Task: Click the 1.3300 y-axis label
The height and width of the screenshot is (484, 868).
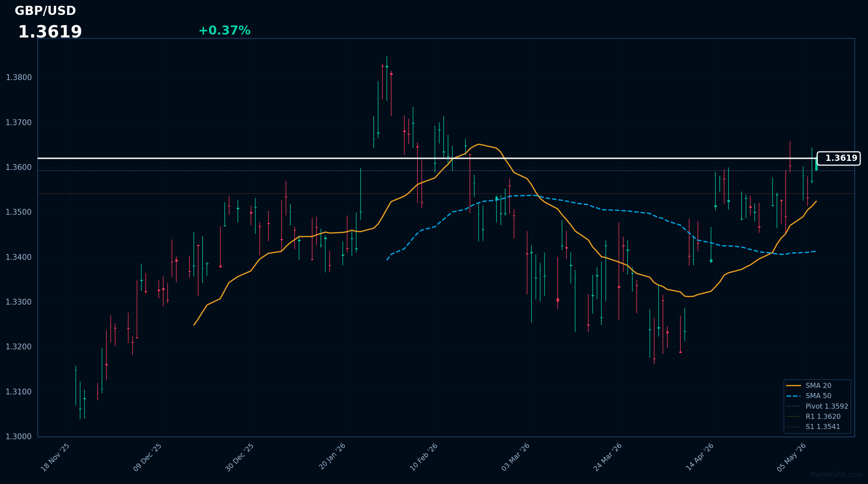Action: pos(19,302)
